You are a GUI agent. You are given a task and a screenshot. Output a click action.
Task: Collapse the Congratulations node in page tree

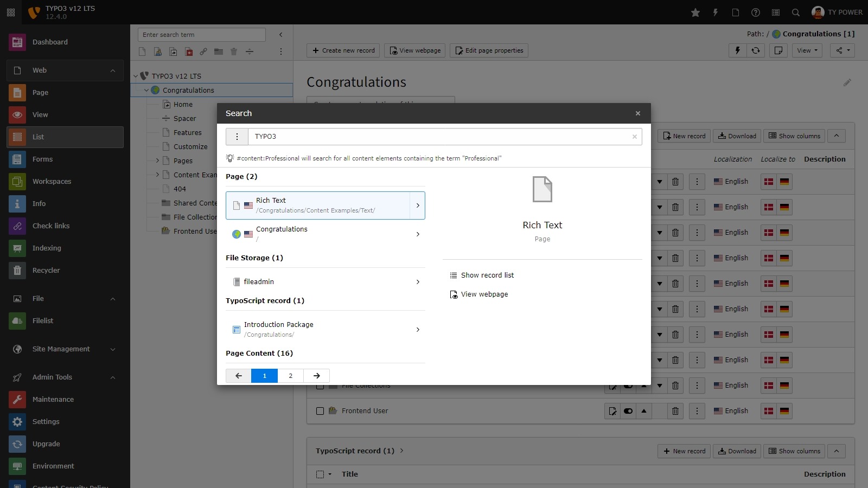pyautogui.click(x=145, y=90)
